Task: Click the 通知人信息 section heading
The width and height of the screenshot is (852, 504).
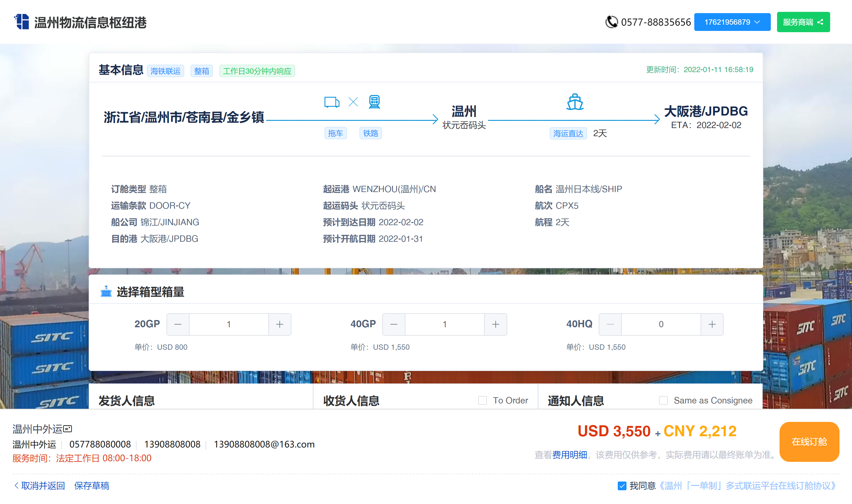Action: [x=576, y=401]
